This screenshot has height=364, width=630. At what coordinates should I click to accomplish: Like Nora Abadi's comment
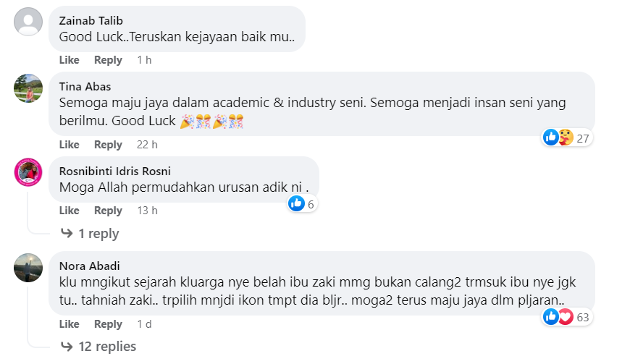69,324
